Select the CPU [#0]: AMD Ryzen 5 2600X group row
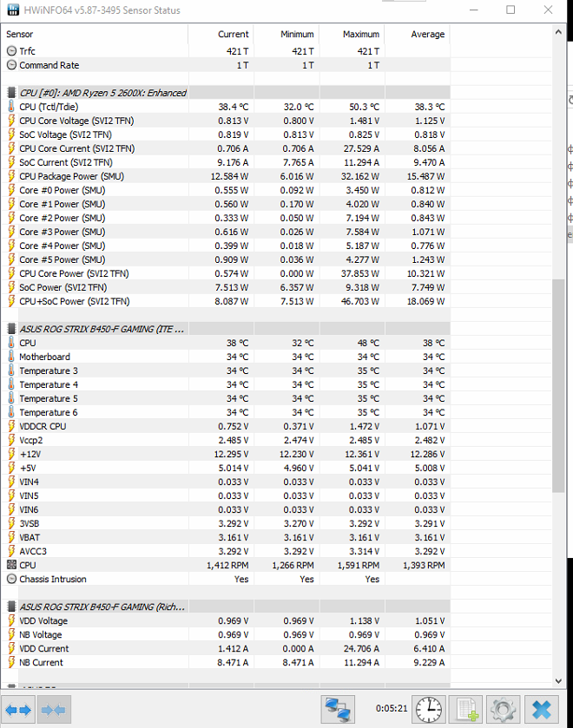The width and height of the screenshot is (573, 728). pyautogui.click(x=226, y=92)
